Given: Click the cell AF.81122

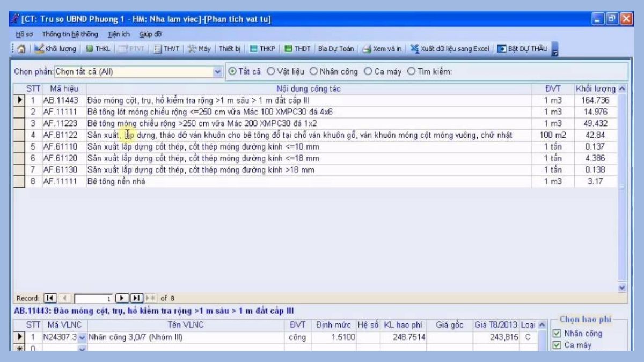Looking at the screenshot, I should [x=64, y=135].
